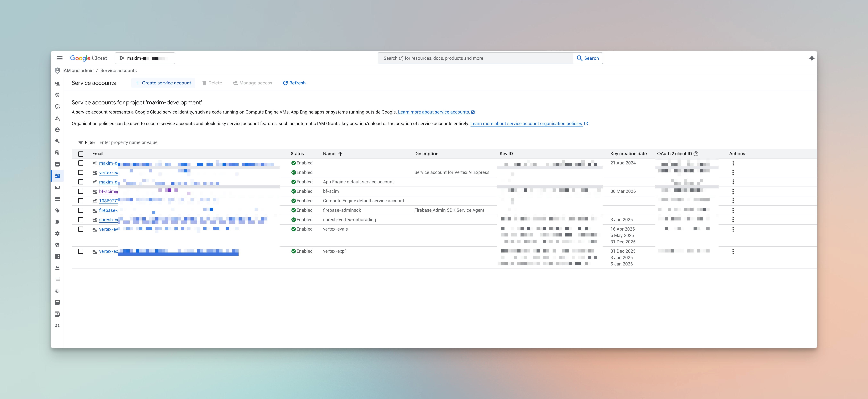Select the shield-with-person sidebar icon
Viewport: 868px width, 399px height.
click(57, 107)
